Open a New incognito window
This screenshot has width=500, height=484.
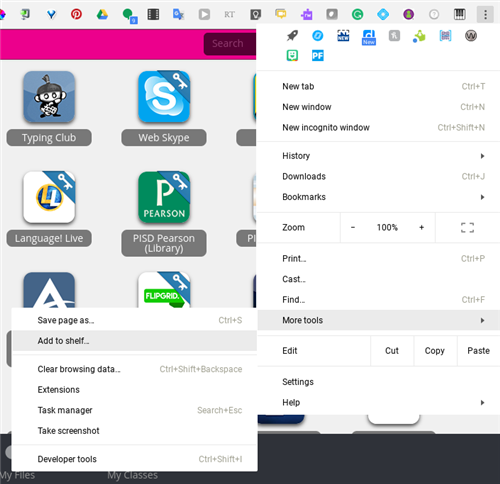379,128
